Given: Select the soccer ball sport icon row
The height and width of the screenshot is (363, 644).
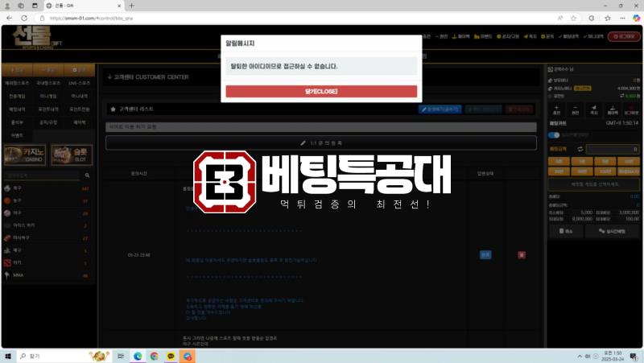Looking at the screenshot, I should [x=48, y=188].
